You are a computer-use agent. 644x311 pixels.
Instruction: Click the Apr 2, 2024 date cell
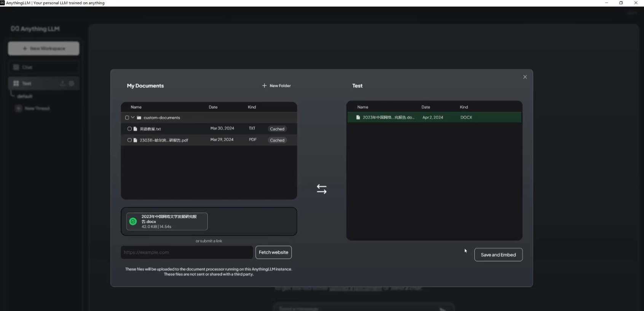click(x=433, y=117)
